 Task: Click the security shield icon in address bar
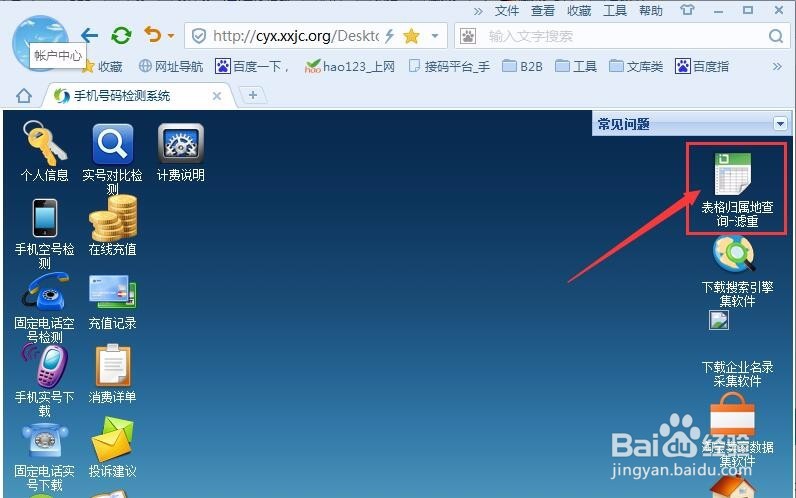[x=199, y=36]
